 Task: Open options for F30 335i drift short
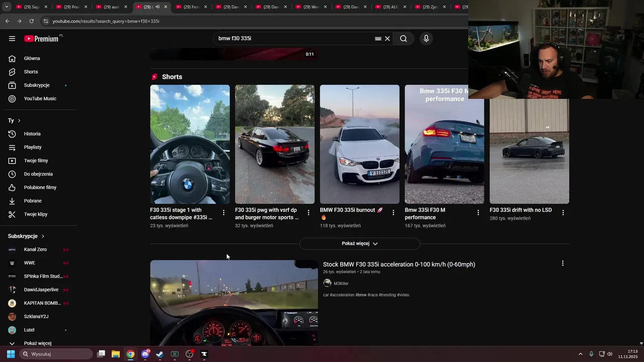[563, 213]
